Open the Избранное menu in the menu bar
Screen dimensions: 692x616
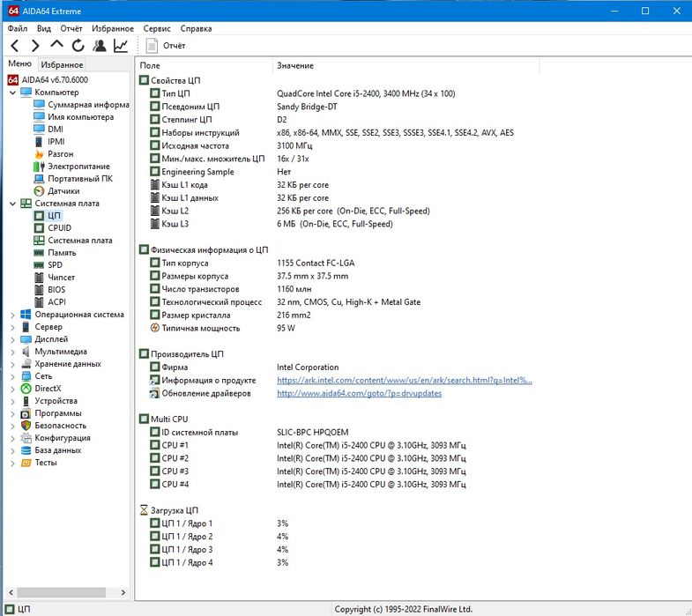113,29
